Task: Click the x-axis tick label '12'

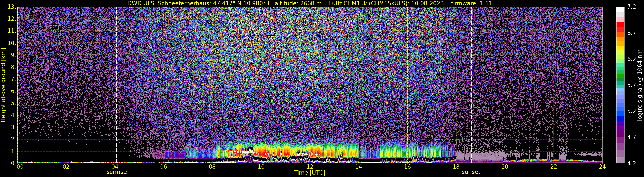Action: click(x=310, y=167)
